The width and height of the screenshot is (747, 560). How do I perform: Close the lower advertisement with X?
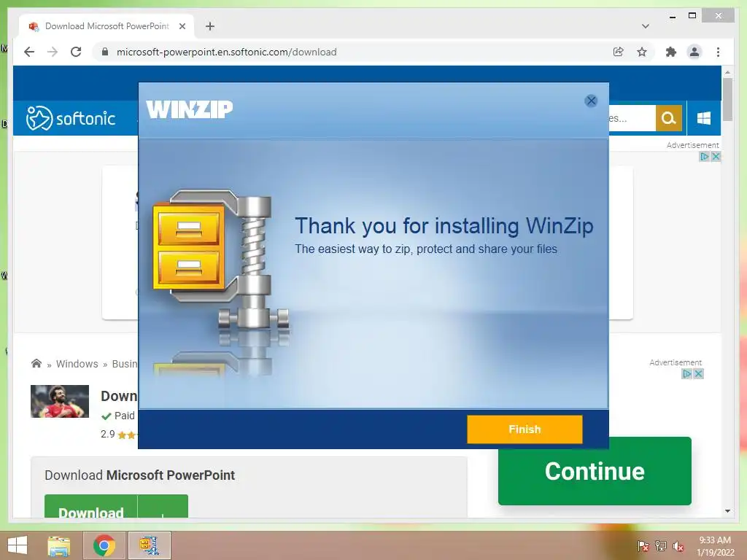tap(698, 374)
